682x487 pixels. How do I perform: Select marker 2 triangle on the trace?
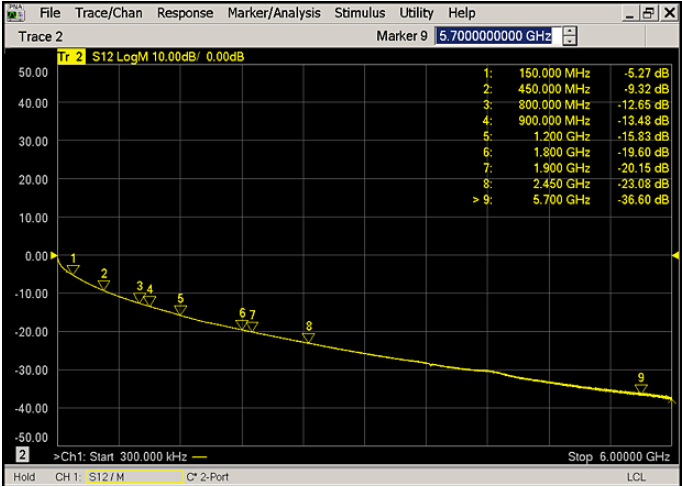104,285
